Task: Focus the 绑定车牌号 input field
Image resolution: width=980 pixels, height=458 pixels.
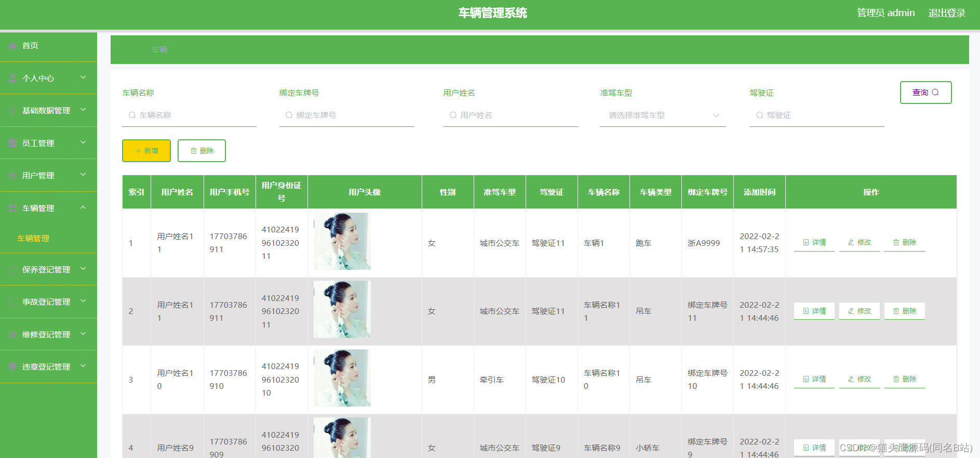Action: pos(346,115)
